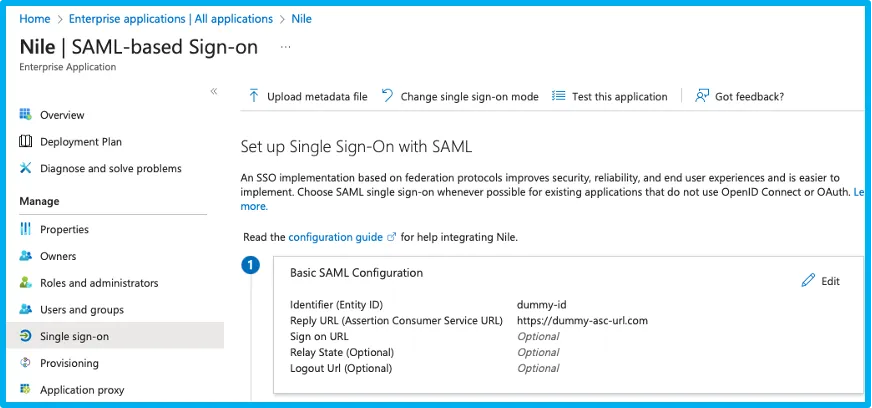
Task: Edit Basic SAML Configuration
Action: pyautogui.click(x=821, y=281)
